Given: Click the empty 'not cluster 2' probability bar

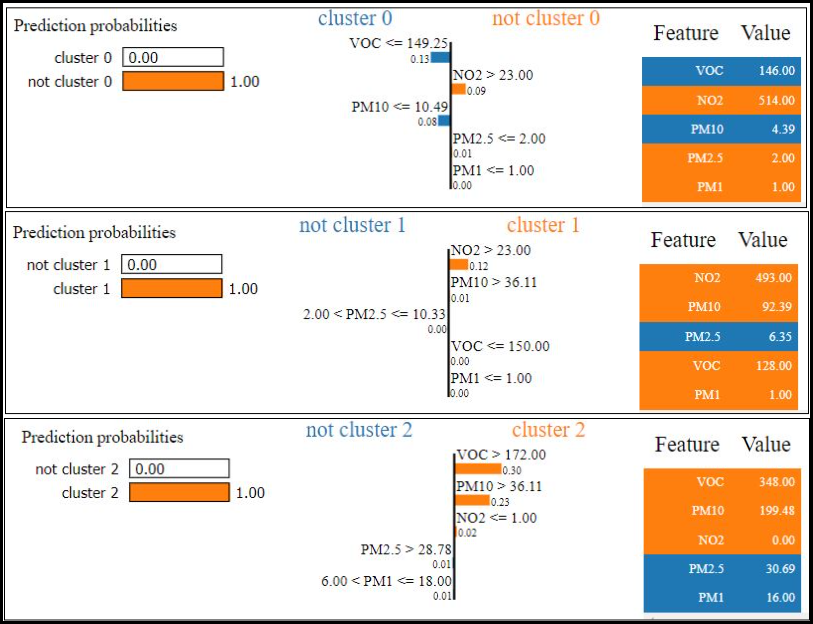Looking at the screenshot, I should coord(179,469).
